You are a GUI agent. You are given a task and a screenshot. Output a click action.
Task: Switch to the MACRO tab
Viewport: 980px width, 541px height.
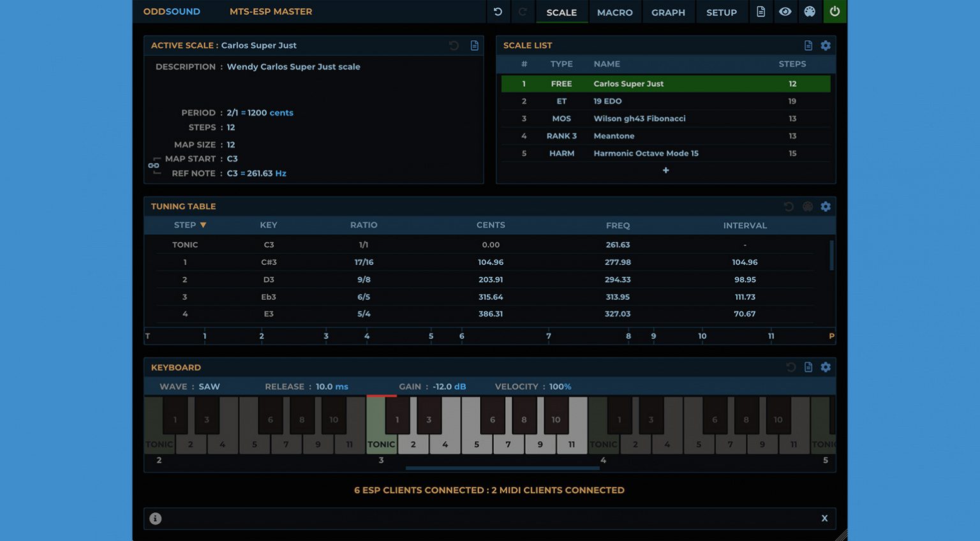614,11
